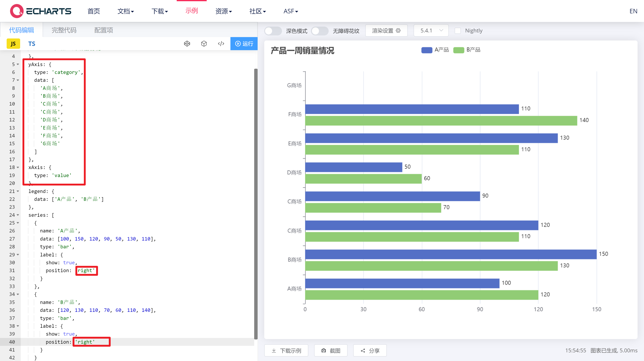Screen dimensions: 644x361
Task: Check the Nightly checkbox
Action: pyautogui.click(x=458, y=31)
